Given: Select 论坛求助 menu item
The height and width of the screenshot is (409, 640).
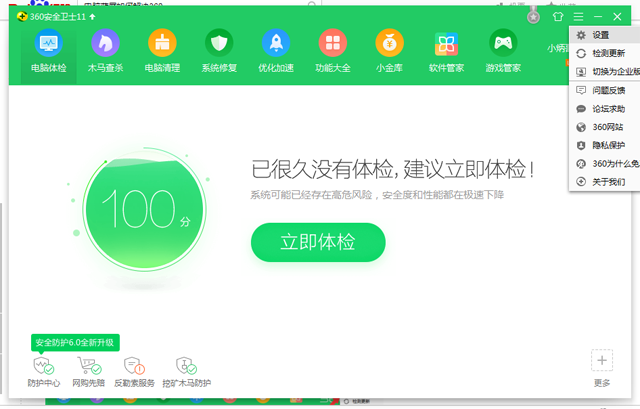Looking at the screenshot, I should [x=604, y=109].
